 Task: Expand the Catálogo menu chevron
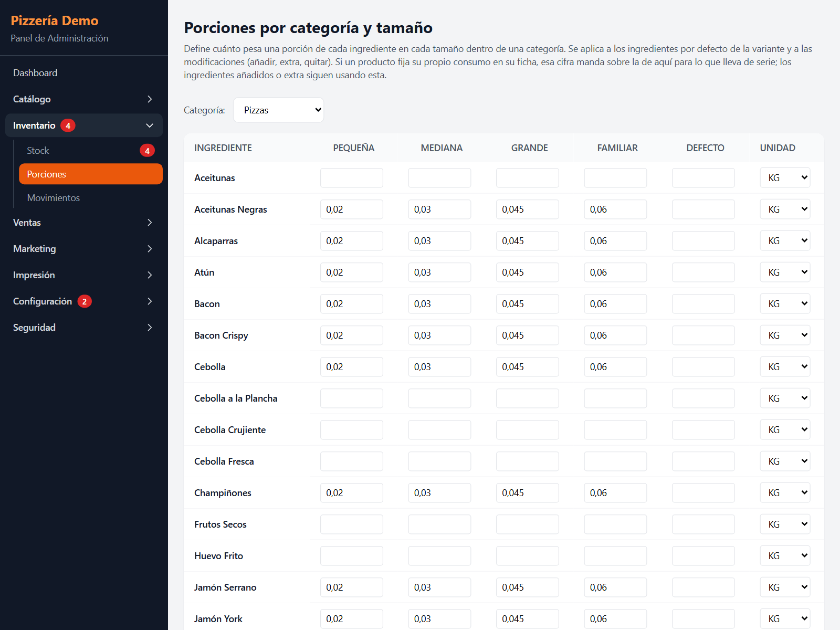coord(150,99)
